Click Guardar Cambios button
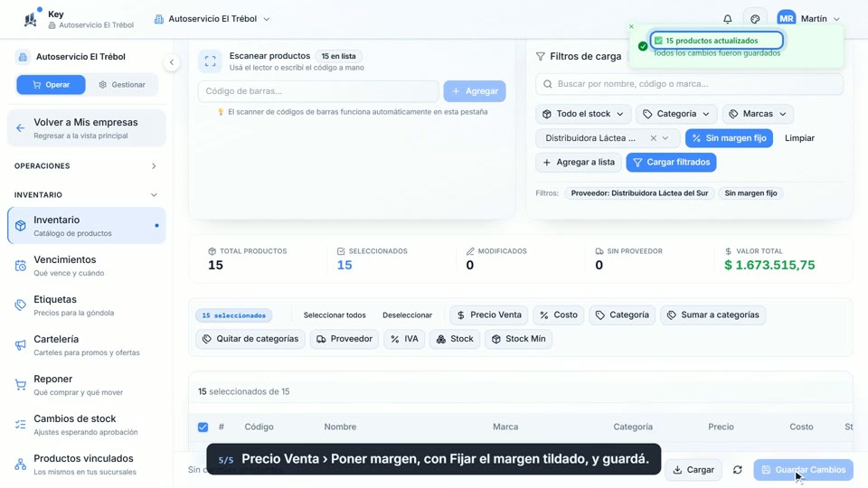 pyautogui.click(x=803, y=470)
